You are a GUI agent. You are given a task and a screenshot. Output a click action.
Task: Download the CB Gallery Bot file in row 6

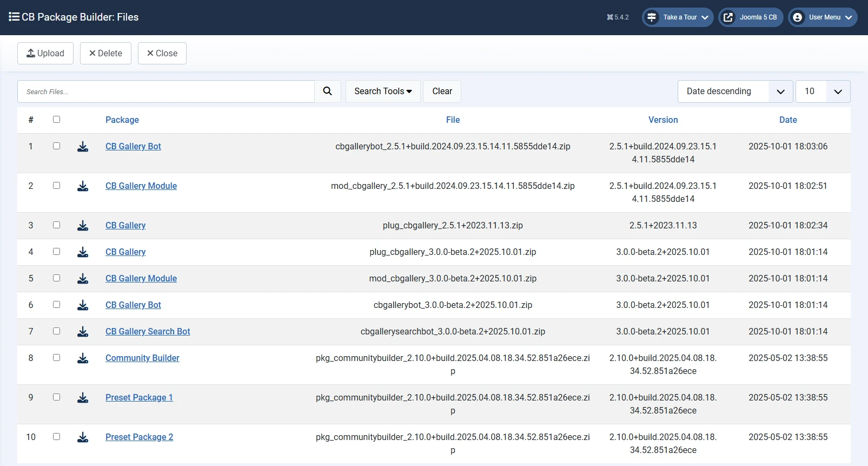[83, 305]
